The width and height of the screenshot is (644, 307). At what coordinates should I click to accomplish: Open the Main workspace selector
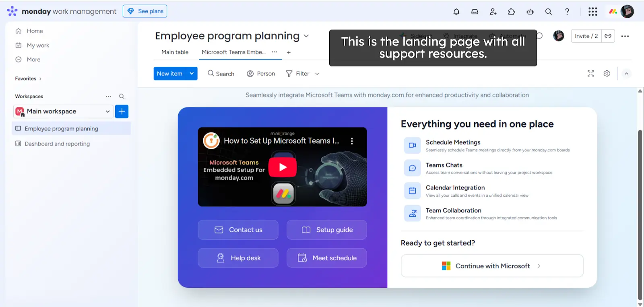pos(63,111)
